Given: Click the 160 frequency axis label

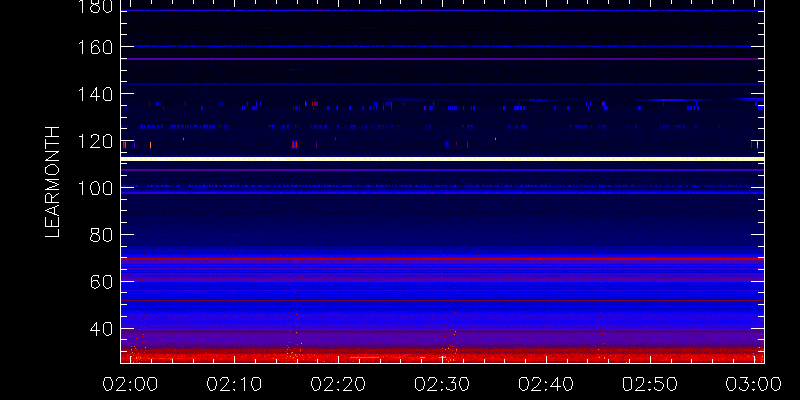Looking at the screenshot, I should (x=95, y=47).
